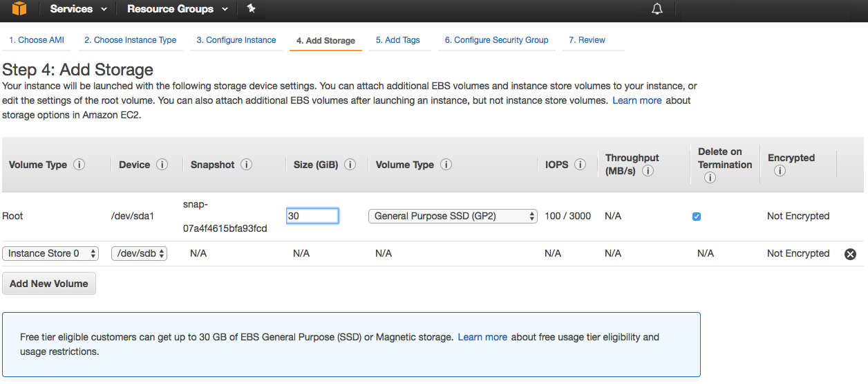Open the Instance Store 0 dropdown
This screenshot has width=868, height=384.
[51, 254]
